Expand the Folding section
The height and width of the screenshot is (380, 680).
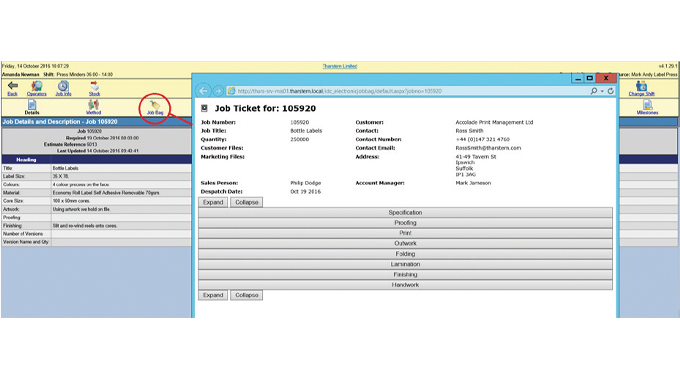(x=405, y=254)
